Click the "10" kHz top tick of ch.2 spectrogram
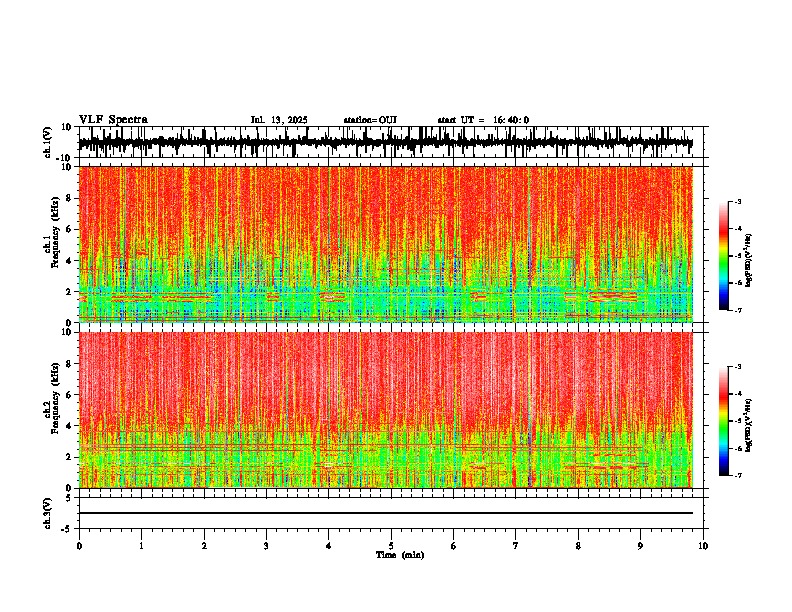792x612 pixels. point(68,332)
